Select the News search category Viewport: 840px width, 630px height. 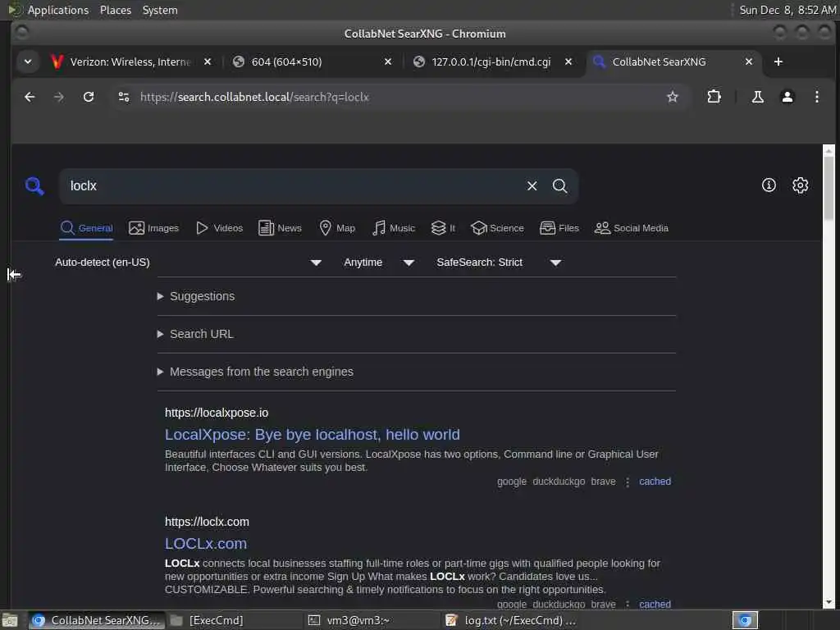tap(280, 228)
